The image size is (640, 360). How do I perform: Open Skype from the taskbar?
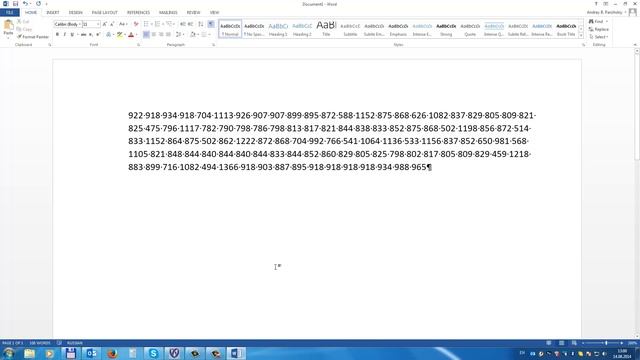click(x=153, y=353)
